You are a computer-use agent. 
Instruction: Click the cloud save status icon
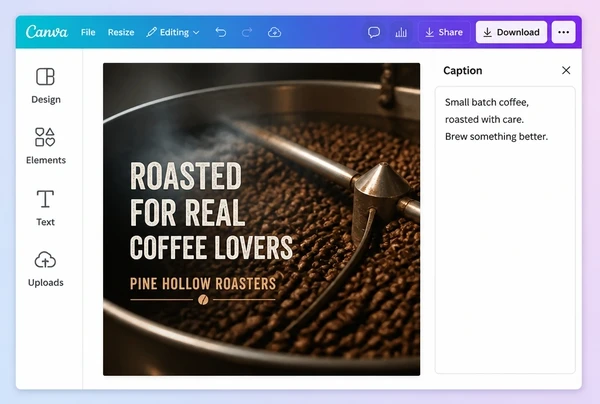274,32
